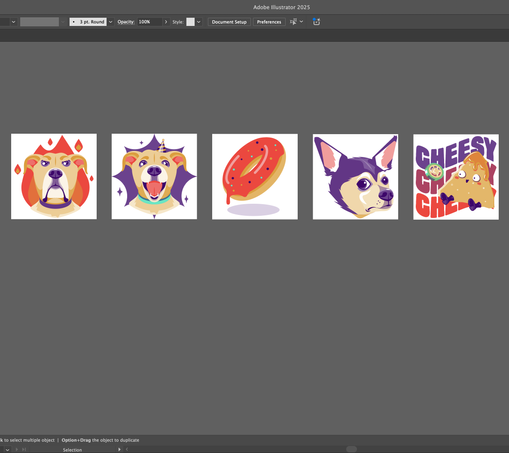Open the 3 pt. Round brush dropdown
The width and height of the screenshot is (509, 453).
click(x=88, y=22)
